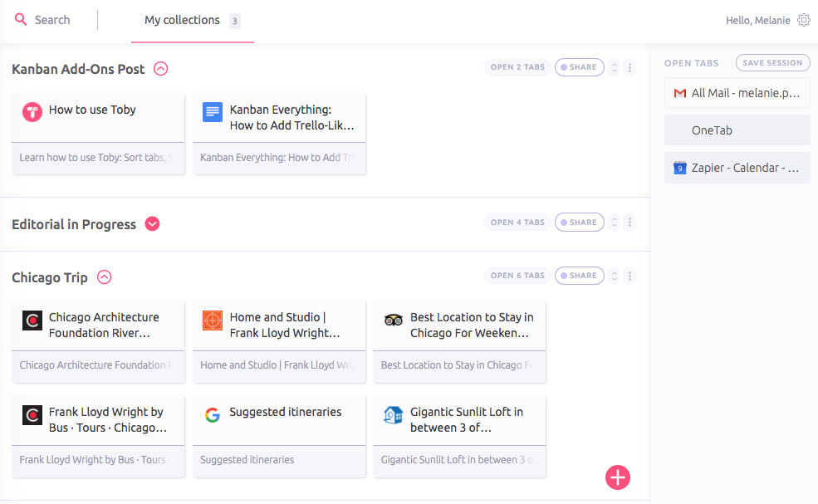This screenshot has height=504, width=818.
Task: Click the TripAdvisor owl icon on Best Location card
Action: [394, 320]
